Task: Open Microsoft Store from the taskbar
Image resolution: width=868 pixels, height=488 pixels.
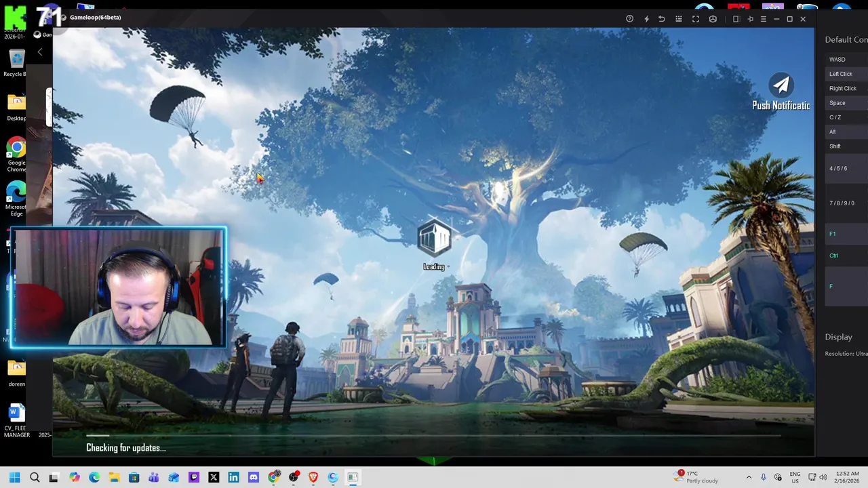Action: pyautogui.click(x=134, y=477)
